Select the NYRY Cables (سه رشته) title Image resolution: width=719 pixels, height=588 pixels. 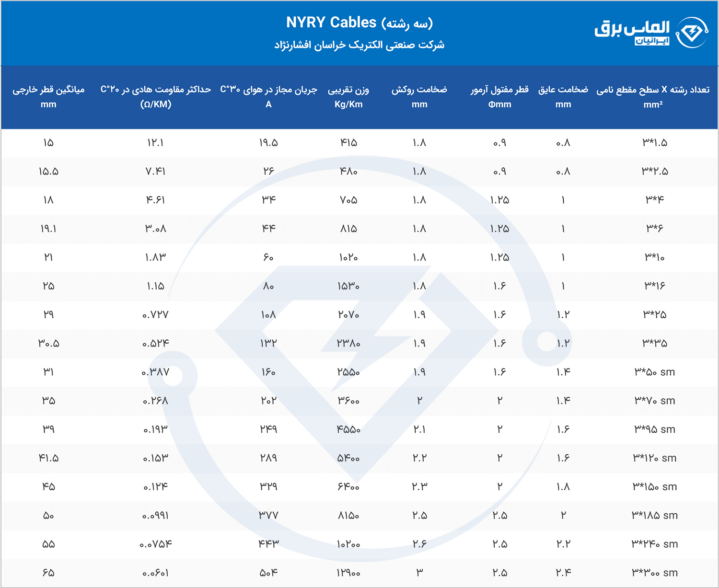[359, 23]
